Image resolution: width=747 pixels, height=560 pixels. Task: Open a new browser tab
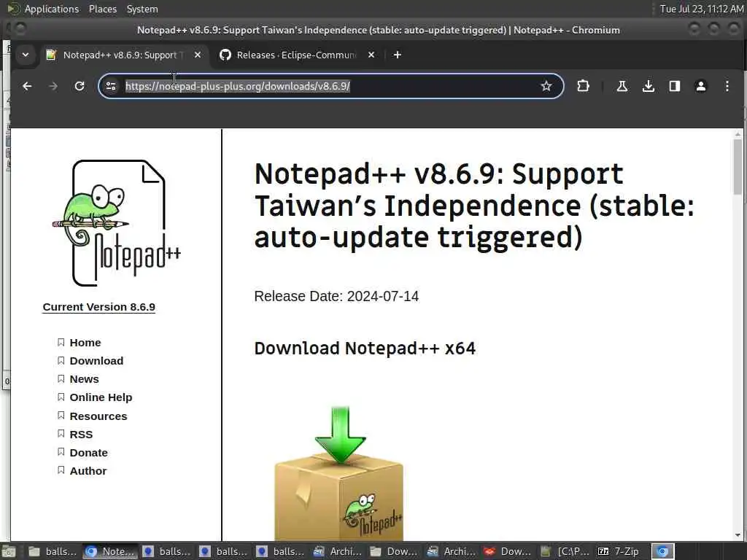(x=398, y=55)
